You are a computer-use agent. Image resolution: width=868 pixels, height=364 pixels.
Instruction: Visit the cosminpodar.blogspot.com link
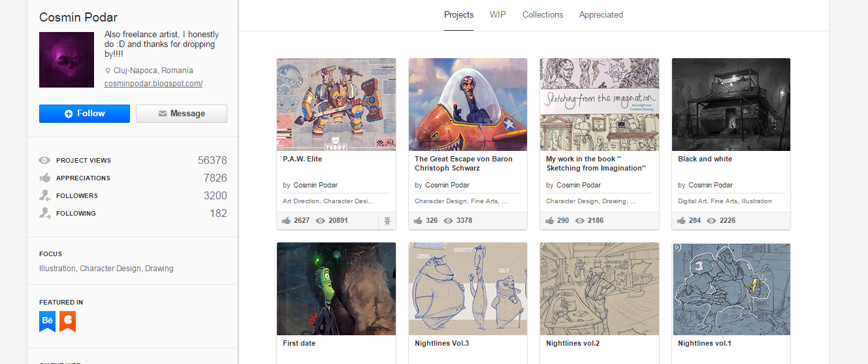153,84
